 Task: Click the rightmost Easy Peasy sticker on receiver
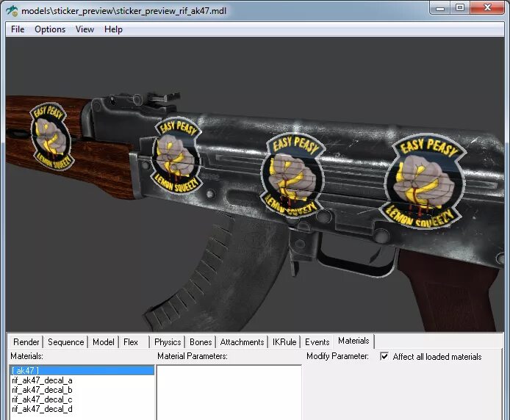tap(425, 182)
